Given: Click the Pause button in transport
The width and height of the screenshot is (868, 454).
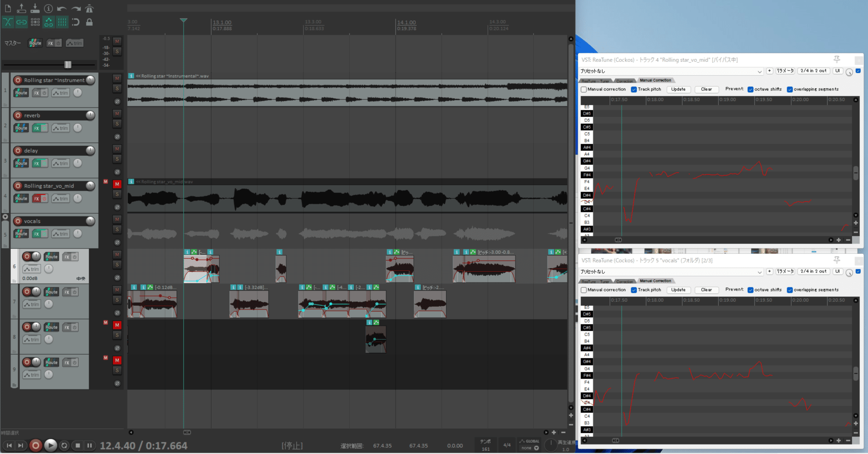Looking at the screenshot, I should click(x=90, y=445).
